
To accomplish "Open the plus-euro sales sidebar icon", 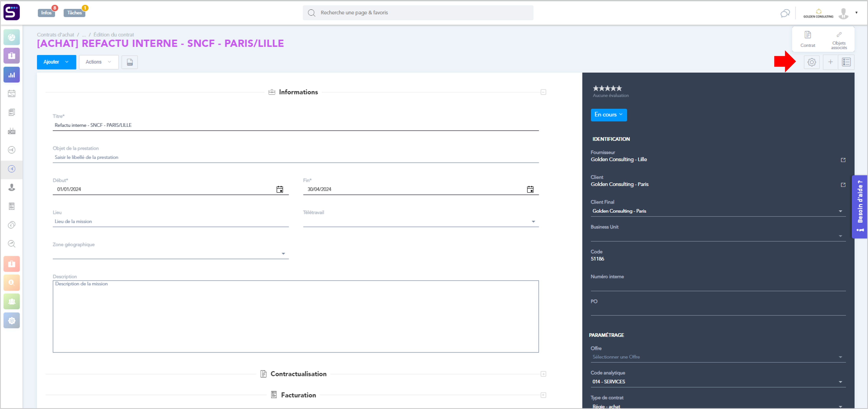I will 11,150.
